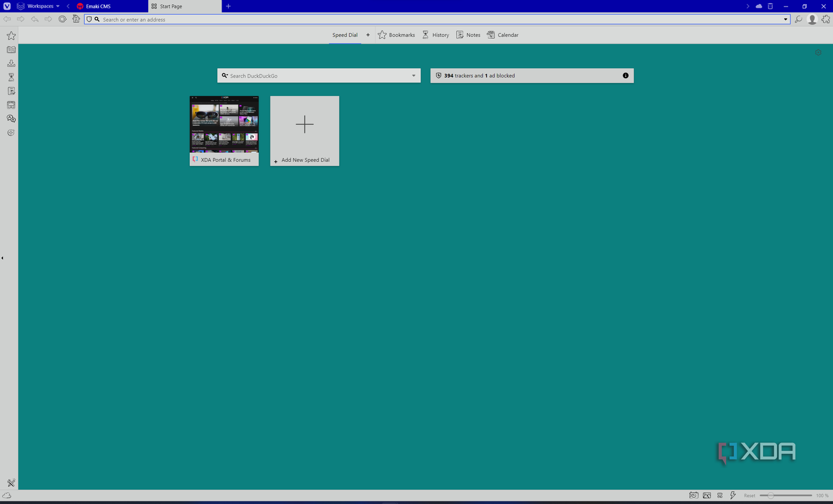The width and height of the screenshot is (833, 504).
Task: Click the sync status cloud icon
Action: pyautogui.click(x=7, y=495)
